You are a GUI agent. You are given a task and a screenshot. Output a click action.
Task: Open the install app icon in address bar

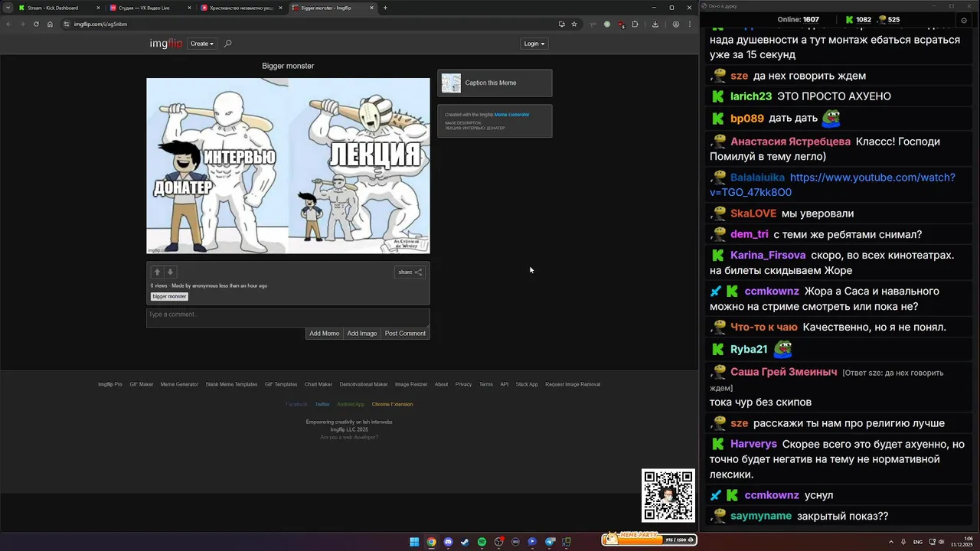(x=561, y=24)
